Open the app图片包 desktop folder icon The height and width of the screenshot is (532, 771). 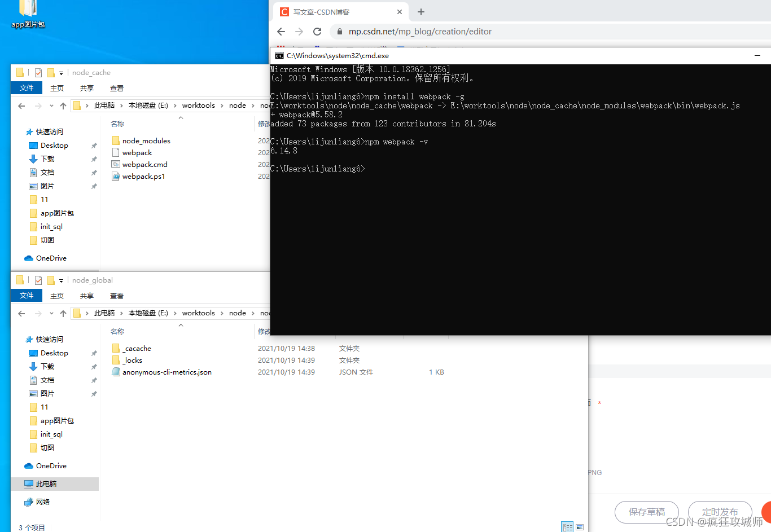pos(28,14)
